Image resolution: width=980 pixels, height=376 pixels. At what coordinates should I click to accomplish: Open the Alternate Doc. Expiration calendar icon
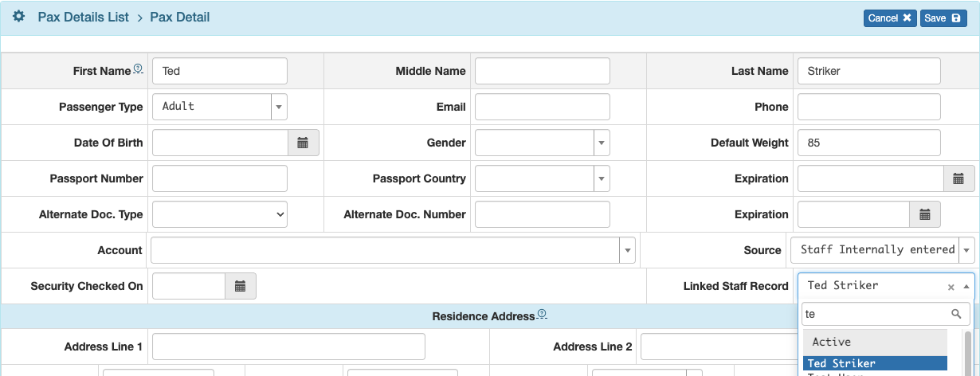925,214
